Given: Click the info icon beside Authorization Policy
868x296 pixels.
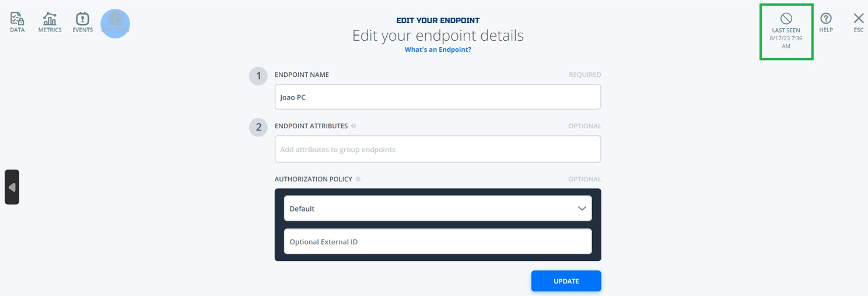Looking at the screenshot, I should tap(358, 179).
